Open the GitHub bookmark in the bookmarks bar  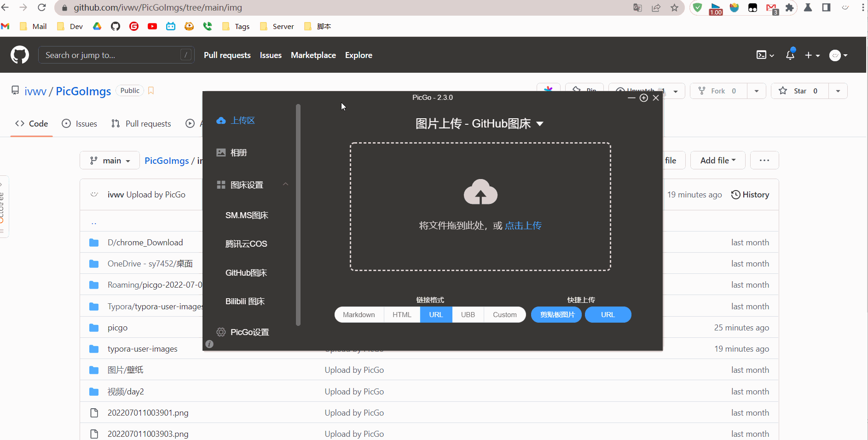(x=116, y=26)
